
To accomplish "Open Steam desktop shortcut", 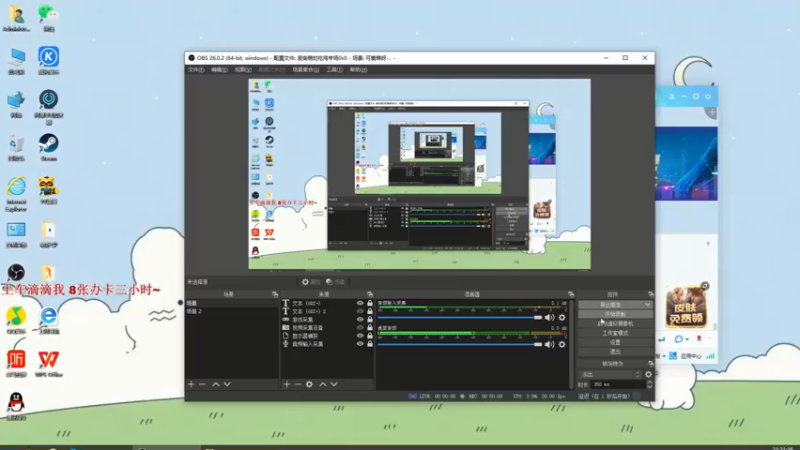I will click(x=48, y=148).
